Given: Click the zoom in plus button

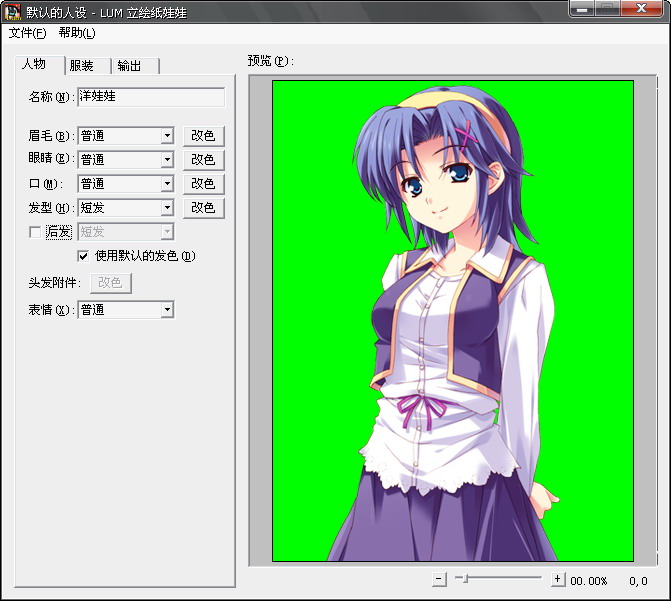Looking at the screenshot, I should [557, 579].
